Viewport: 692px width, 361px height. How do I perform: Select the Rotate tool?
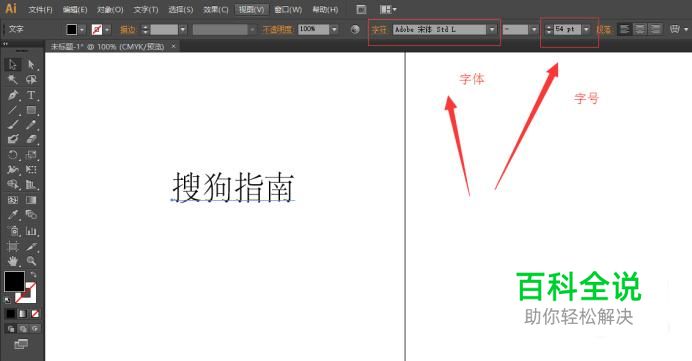[12, 154]
